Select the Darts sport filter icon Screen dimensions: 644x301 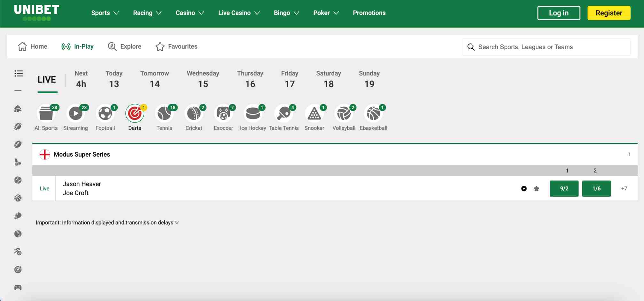click(x=135, y=113)
